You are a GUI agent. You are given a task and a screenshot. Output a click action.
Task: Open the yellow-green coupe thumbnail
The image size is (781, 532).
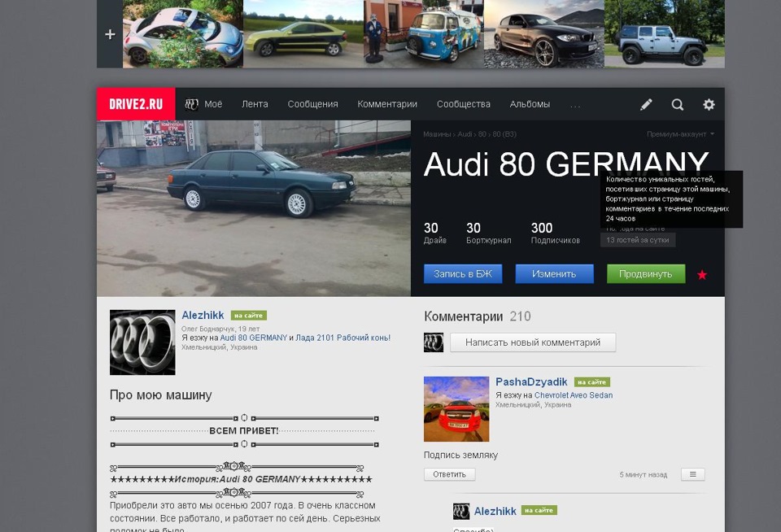[303, 34]
